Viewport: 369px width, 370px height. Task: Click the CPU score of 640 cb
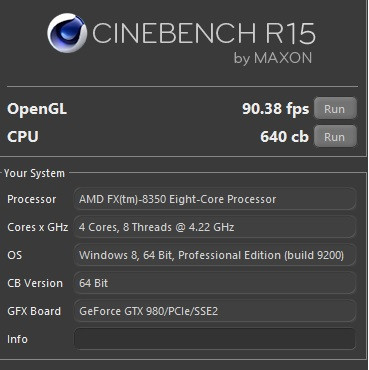[x=284, y=137]
